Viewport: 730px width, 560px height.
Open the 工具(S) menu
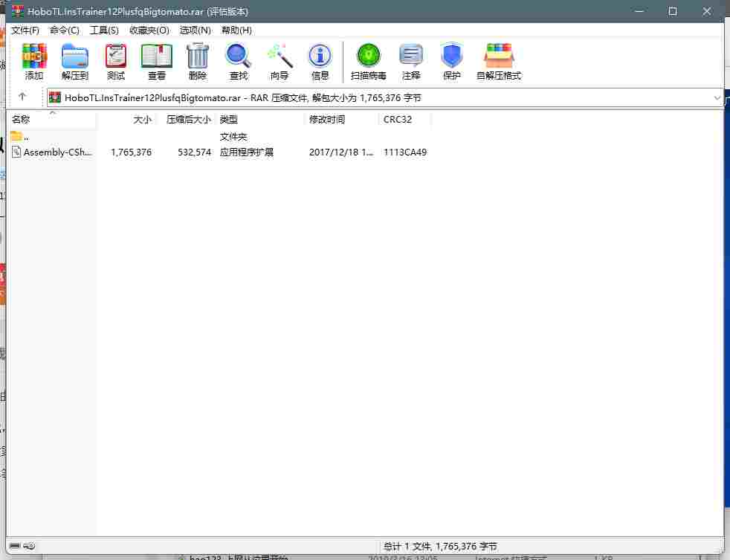(104, 30)
